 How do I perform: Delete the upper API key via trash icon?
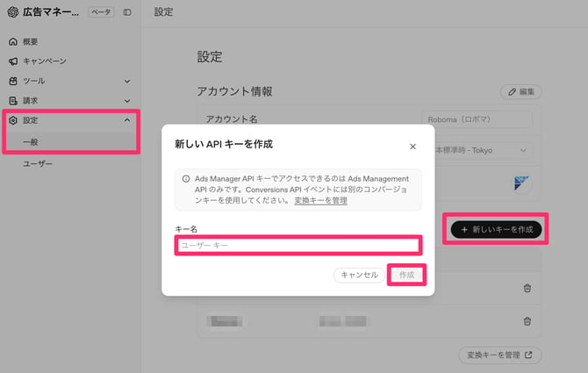(x=527, y=288)
